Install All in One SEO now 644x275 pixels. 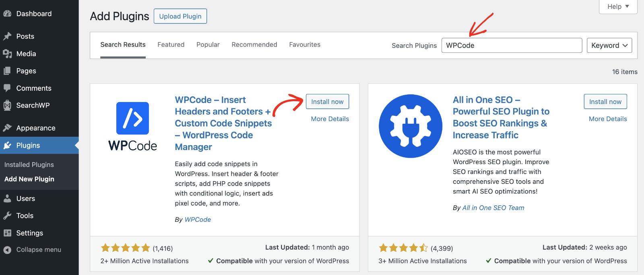(605, 102)
